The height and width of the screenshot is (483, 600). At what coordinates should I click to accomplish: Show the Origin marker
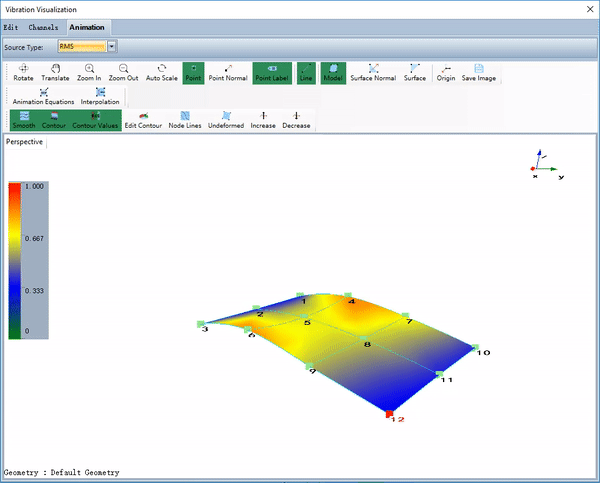click(x=446, y=73)
